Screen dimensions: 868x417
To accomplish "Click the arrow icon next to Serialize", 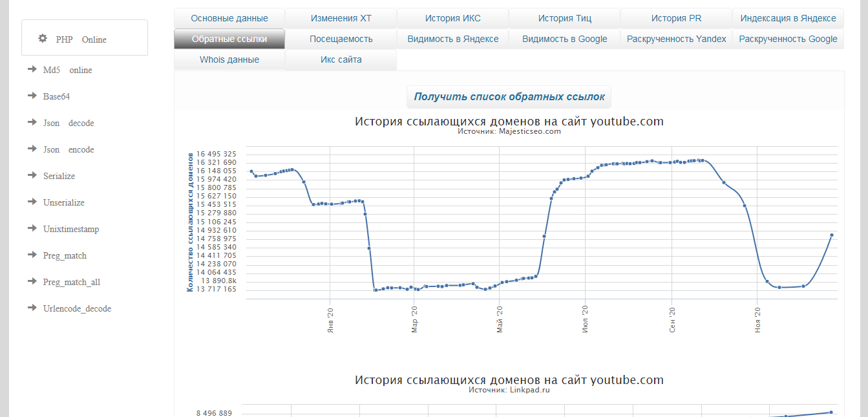I will (x=32, y=175).
